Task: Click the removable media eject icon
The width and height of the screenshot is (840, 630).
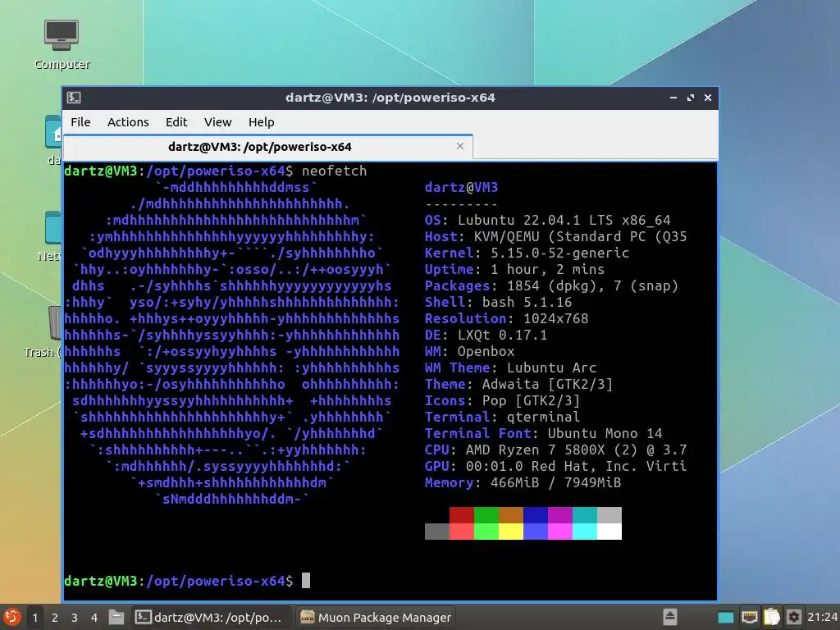Action: tap(670, 617)
